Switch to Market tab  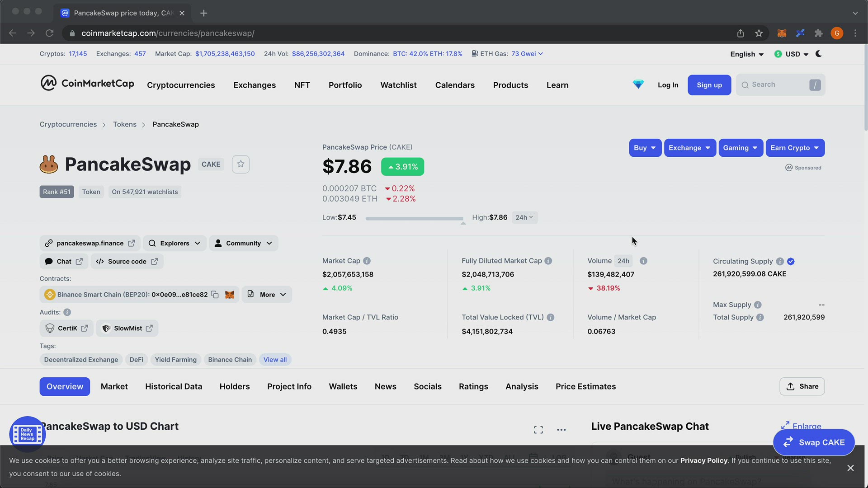(114, 387)
